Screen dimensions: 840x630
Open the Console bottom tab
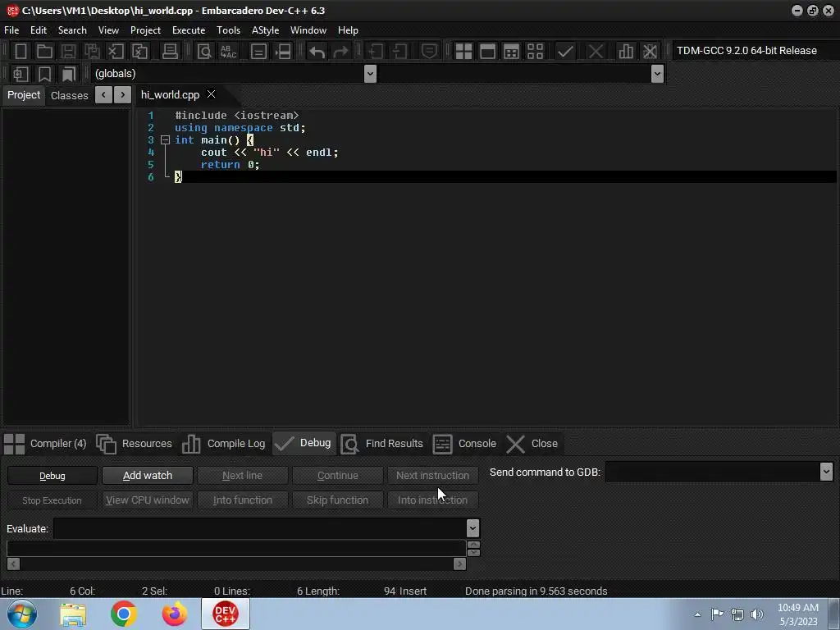pos(464,444)
